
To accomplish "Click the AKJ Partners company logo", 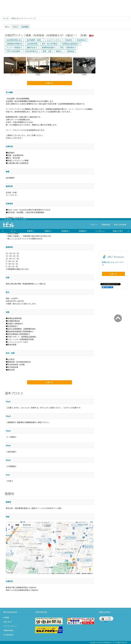I will (113, 257).
